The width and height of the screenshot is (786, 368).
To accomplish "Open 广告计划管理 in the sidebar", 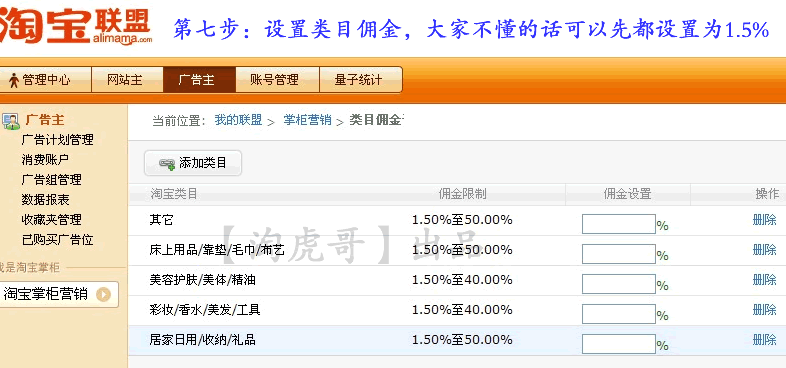I will [x=57, y=139].
